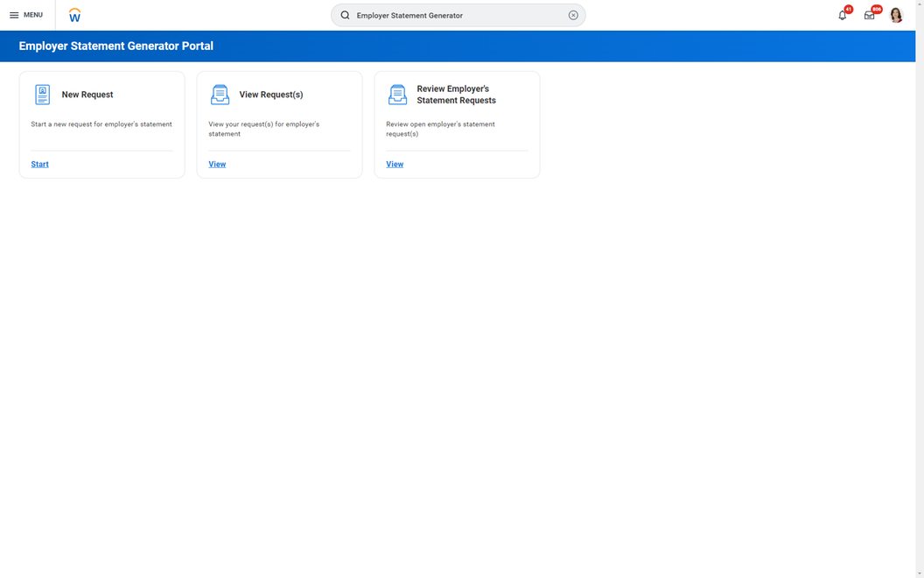Click the Workday logo
This screenshot has width=924, height=578.
click(74, 15)
